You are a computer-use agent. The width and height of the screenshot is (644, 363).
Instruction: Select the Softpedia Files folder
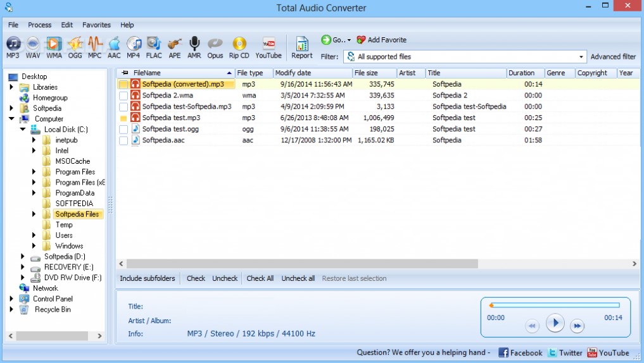click(77, 214)
